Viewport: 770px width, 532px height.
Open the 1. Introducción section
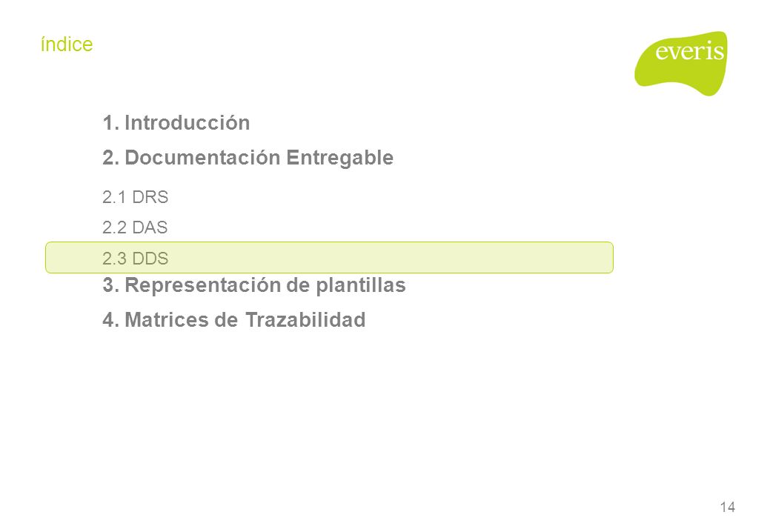pos(176,123)
